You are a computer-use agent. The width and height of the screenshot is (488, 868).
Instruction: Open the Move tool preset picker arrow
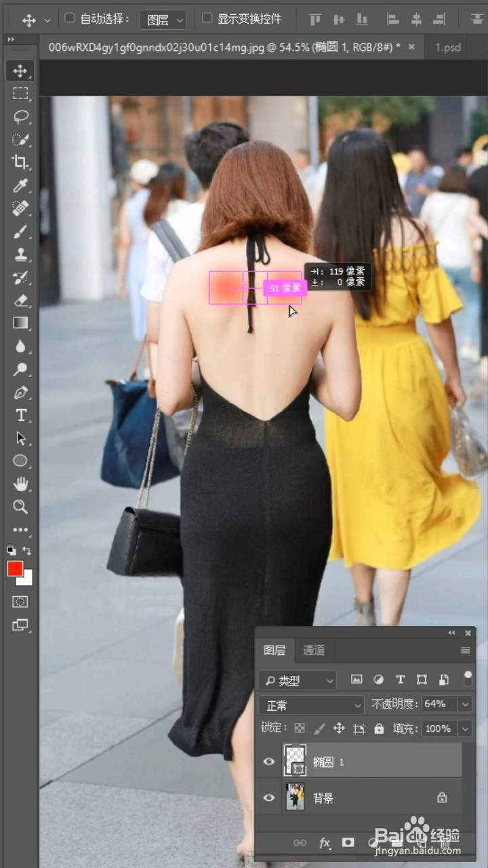[47, 20]
